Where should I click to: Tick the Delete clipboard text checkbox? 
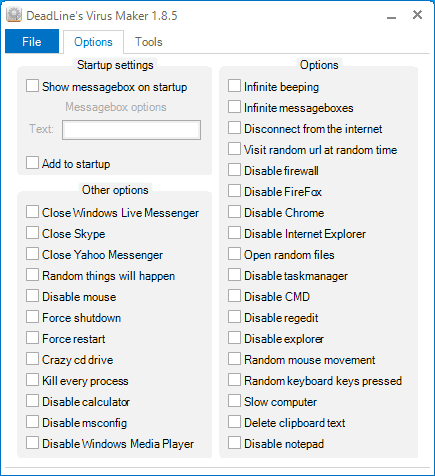click(234, 422)
